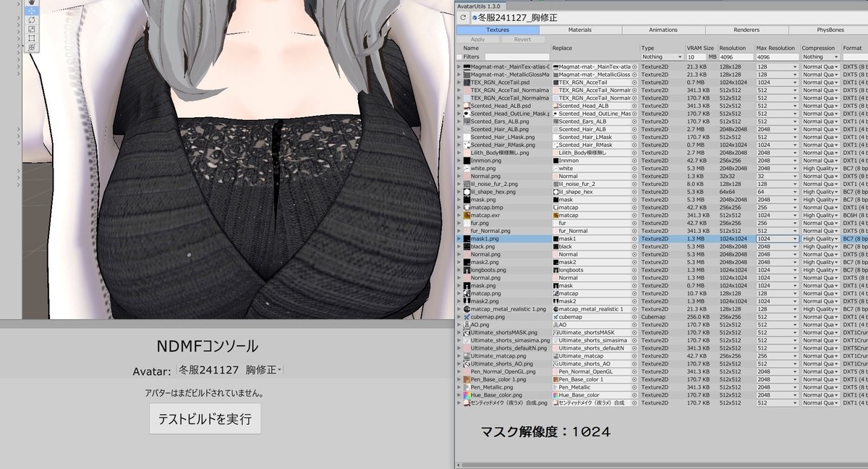Open the Type filter dropdown showing Nothing

pyautogui.click(x=663, y=56)
